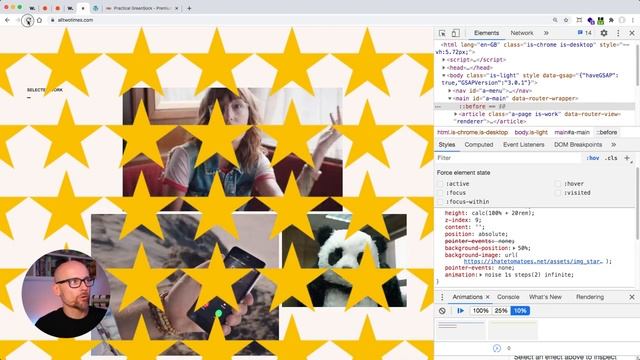Viewport: 640px width, 360px height.
Task: Open the DOM Breakpoints tab
Action: [x=578, y=145]
